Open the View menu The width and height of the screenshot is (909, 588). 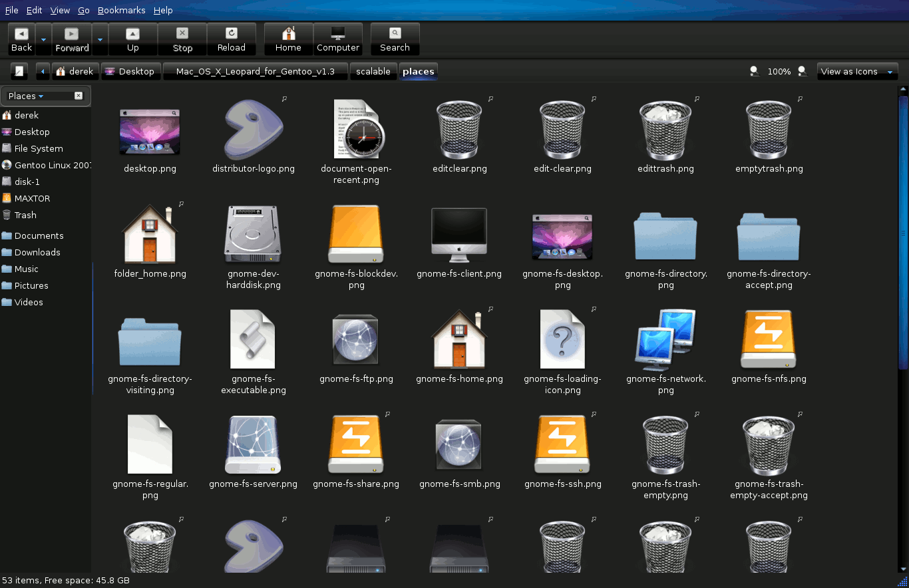click(60, 10)
